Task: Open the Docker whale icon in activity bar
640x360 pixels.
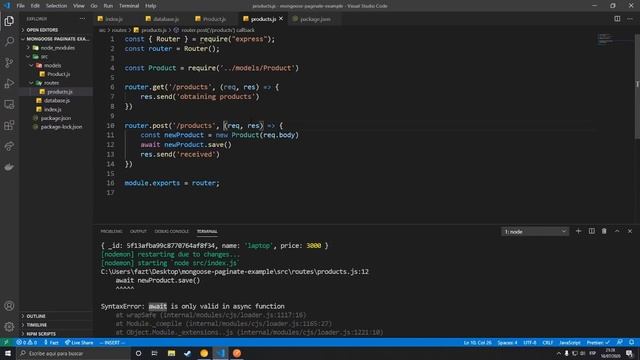Action: coord(9,167)
